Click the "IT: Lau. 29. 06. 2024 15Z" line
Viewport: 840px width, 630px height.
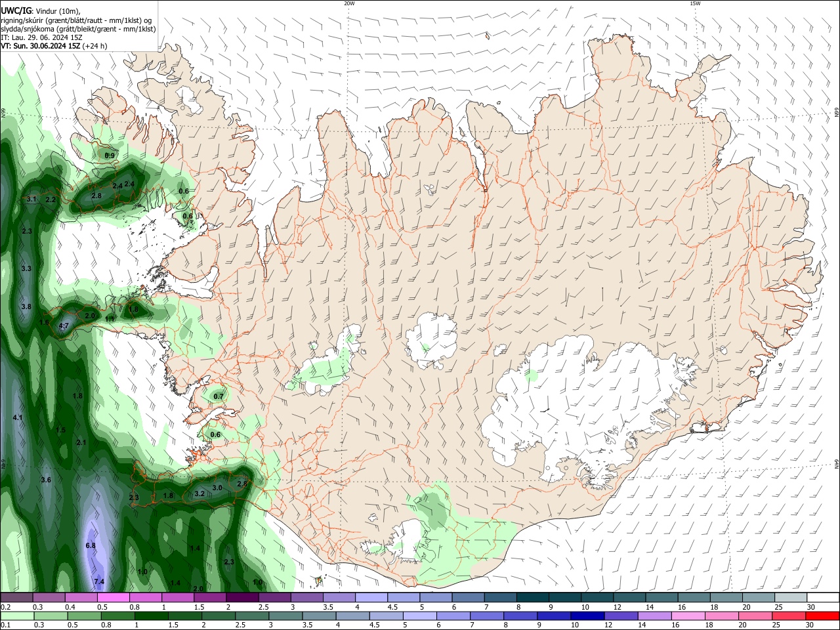(x=41, y=37)
